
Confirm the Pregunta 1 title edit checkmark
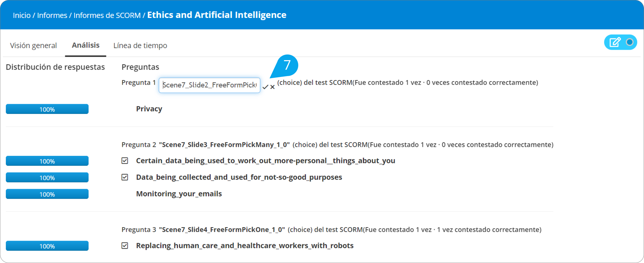point(265,87)
